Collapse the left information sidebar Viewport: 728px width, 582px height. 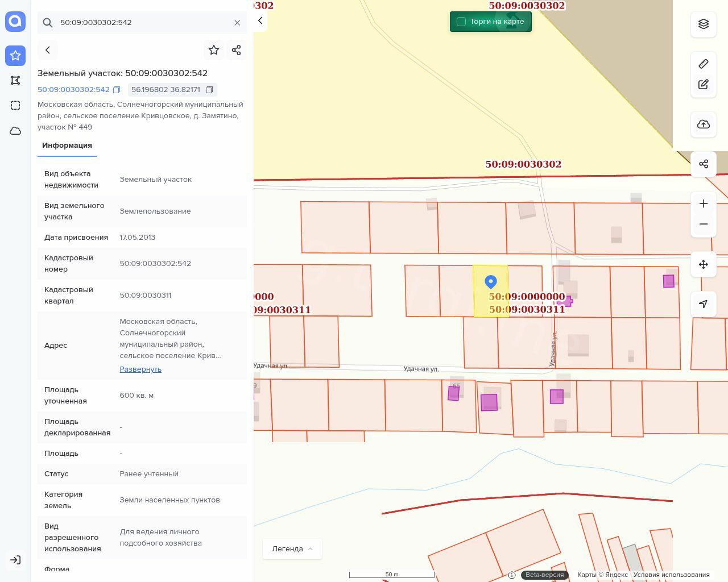(260, 21)
